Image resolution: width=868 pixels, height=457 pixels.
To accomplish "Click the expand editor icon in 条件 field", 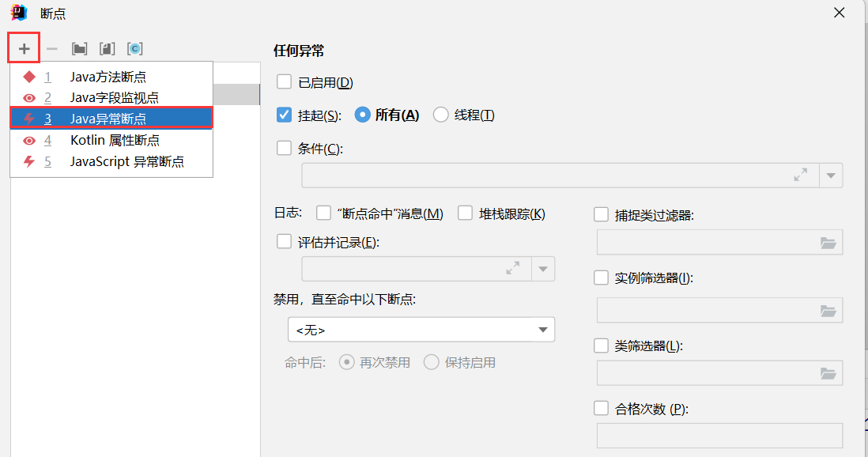I will click(799, 175).
